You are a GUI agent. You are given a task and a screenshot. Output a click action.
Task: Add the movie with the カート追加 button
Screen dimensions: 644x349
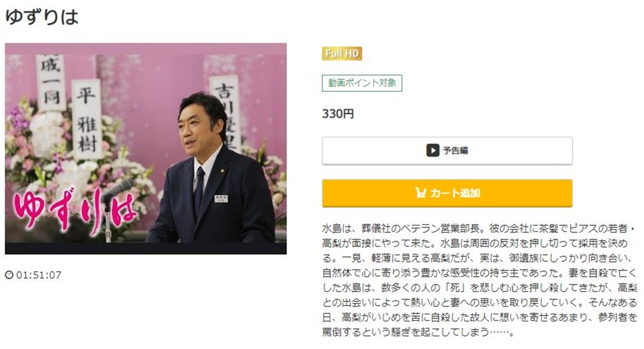[x=447, y=193]
